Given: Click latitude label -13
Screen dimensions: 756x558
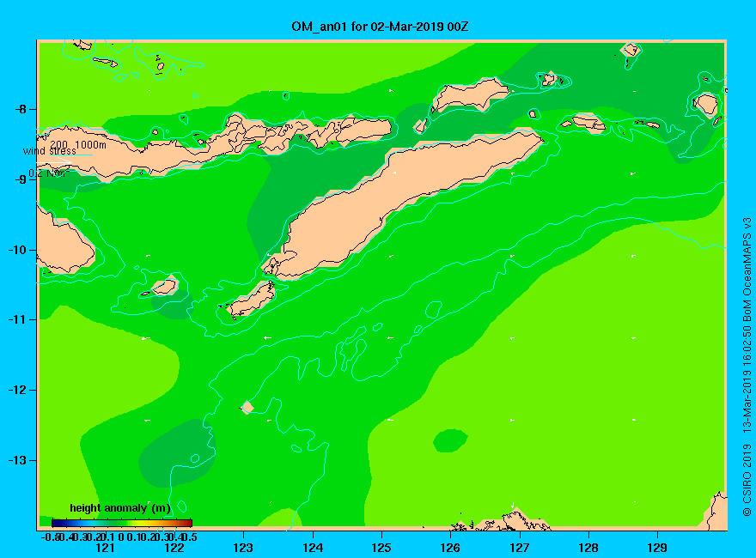Looking at the screenshot, I should [18, 460].
